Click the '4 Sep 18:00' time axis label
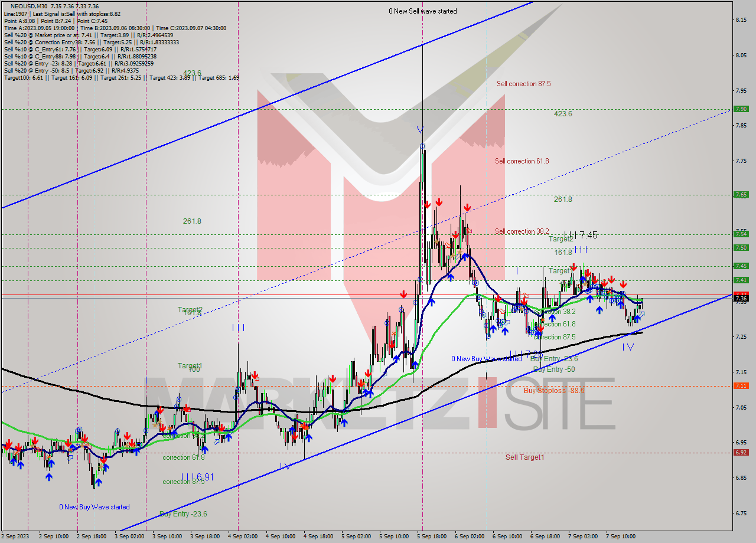Screen dimensions: 756x543 pyautogui.click(x=319, y=537)
